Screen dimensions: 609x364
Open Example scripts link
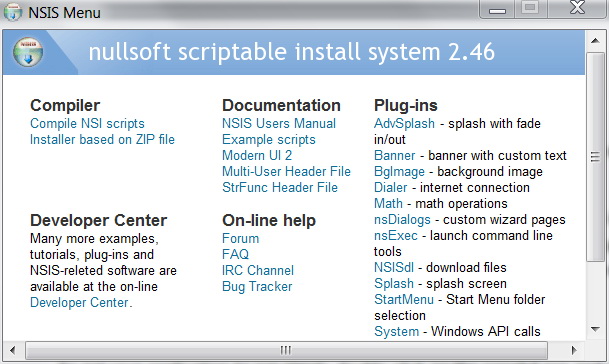tap(269, 139)
